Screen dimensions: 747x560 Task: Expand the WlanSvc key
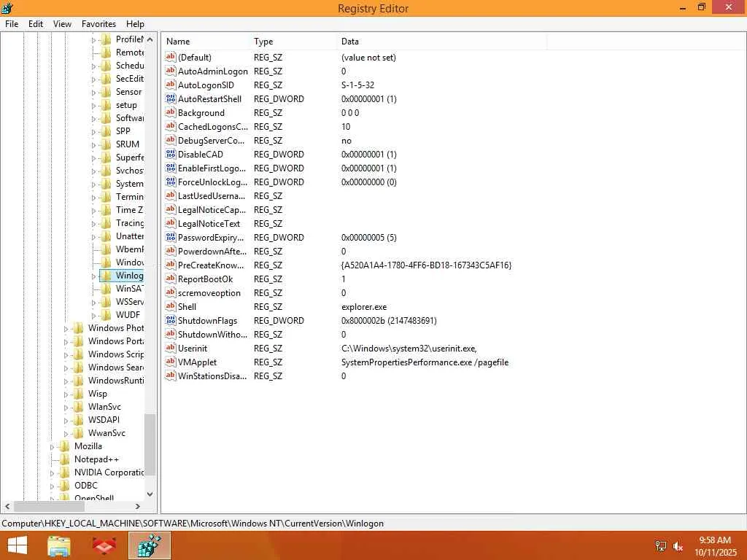pyautogui.click(x=66, y=407)
